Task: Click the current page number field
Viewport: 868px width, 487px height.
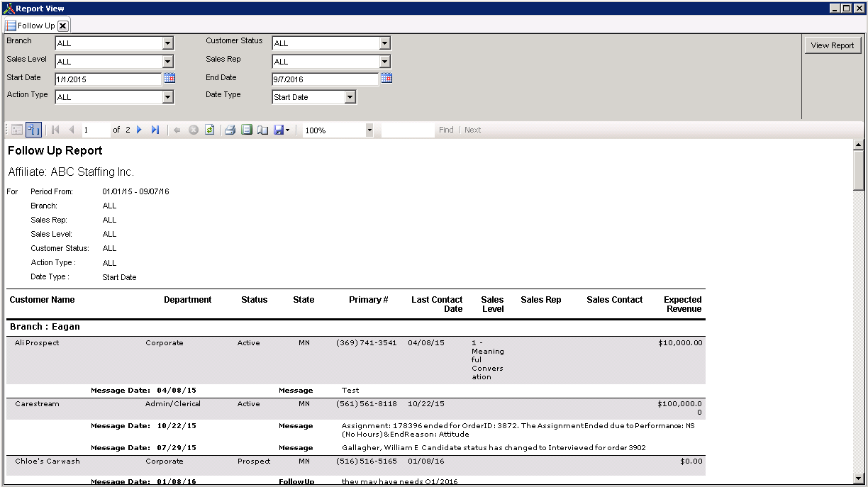Action: point(96,130)
